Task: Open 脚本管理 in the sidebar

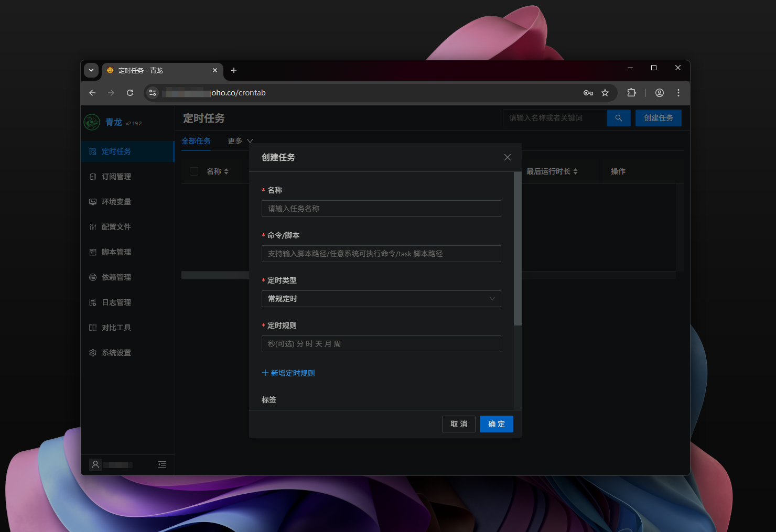Action: [127, 252]
